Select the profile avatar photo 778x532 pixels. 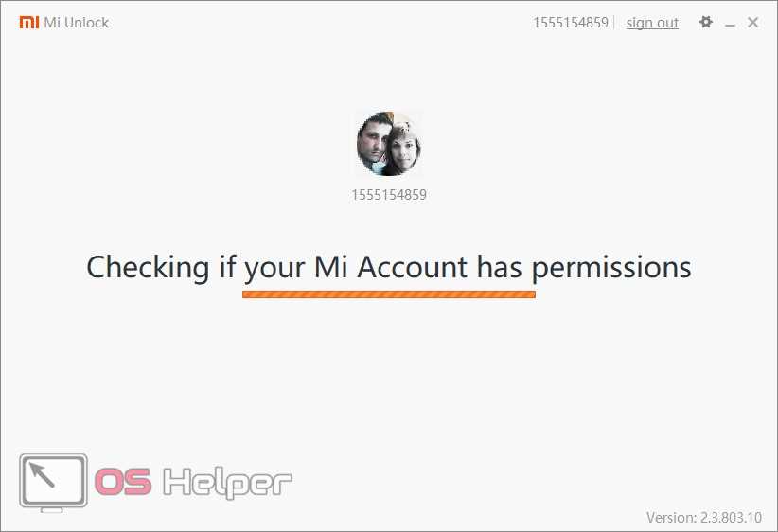tap(388, 144)
